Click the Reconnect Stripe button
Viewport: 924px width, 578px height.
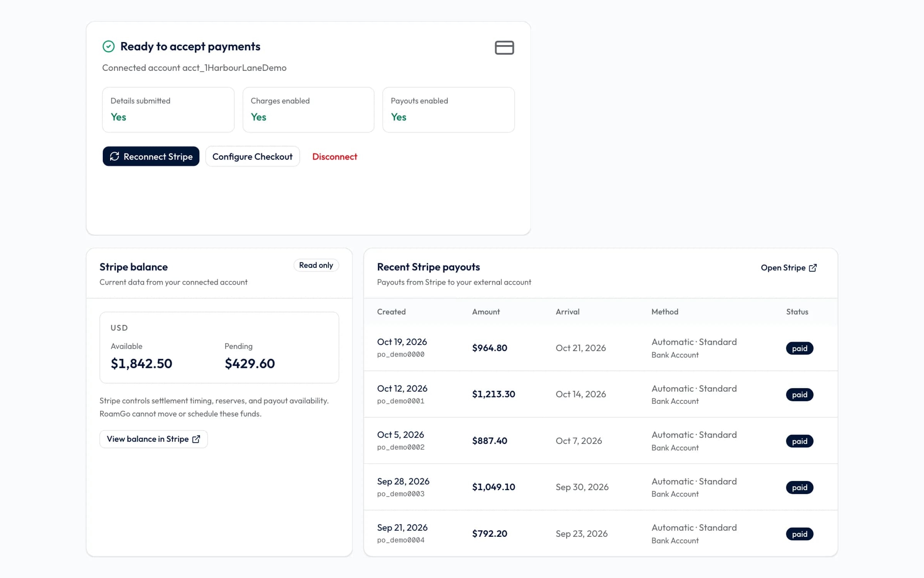(x=151, y=156)
